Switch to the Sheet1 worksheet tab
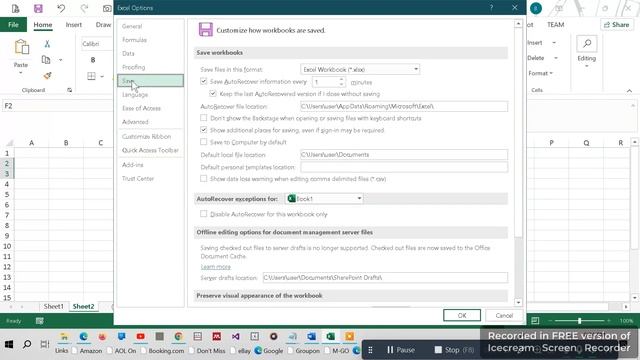The height and width of the screenshot is (360, 640). tap(53, 306)
